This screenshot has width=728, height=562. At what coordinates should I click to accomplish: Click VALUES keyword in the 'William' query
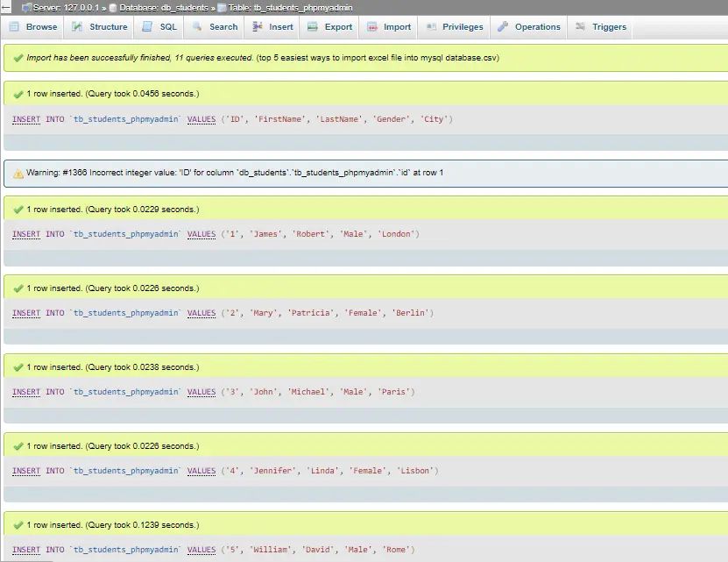[201, 550]
